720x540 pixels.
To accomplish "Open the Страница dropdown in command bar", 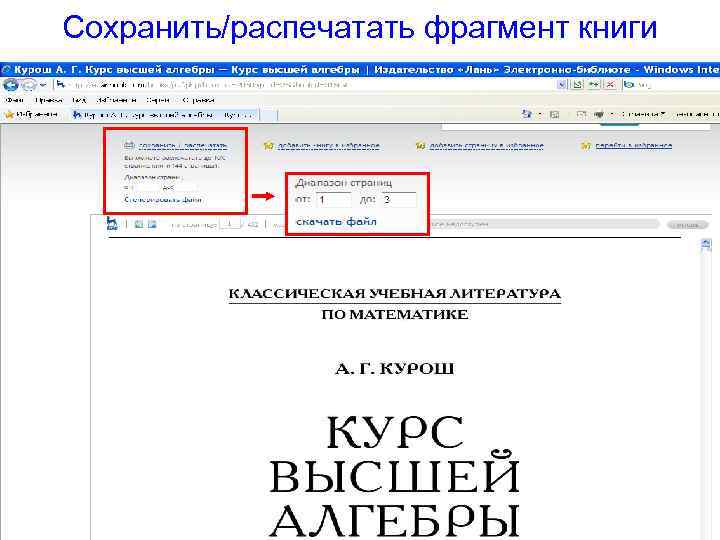I will [643, 114].
